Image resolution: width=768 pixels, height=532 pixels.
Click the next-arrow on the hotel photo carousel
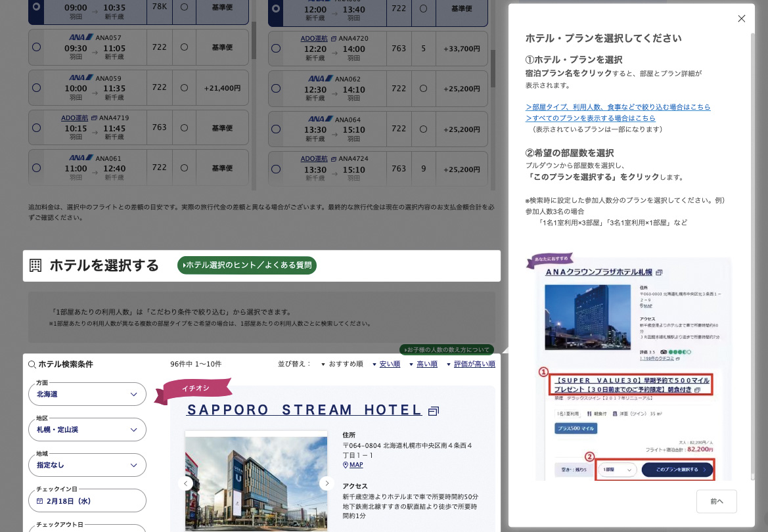coord(327,483)
